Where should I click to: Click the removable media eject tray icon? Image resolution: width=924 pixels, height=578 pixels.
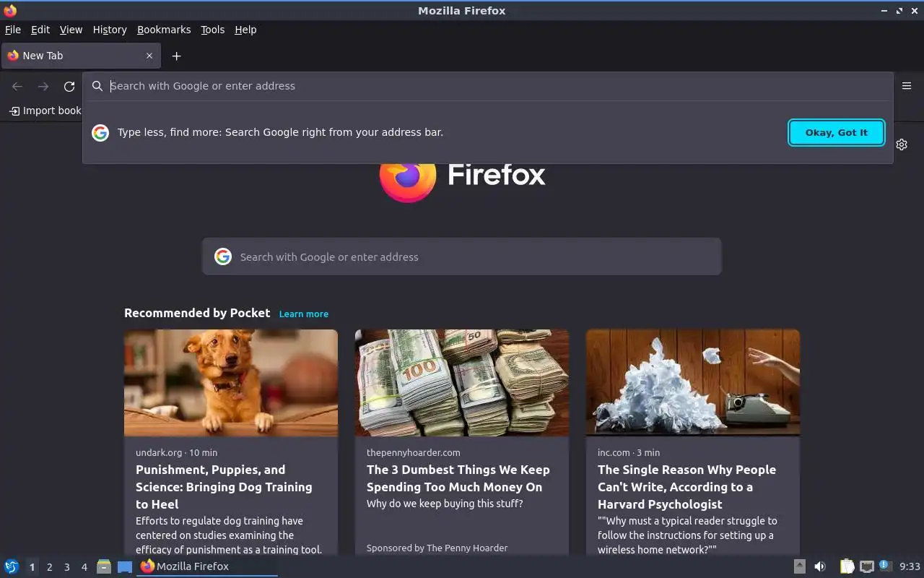(x=799, y=566)
